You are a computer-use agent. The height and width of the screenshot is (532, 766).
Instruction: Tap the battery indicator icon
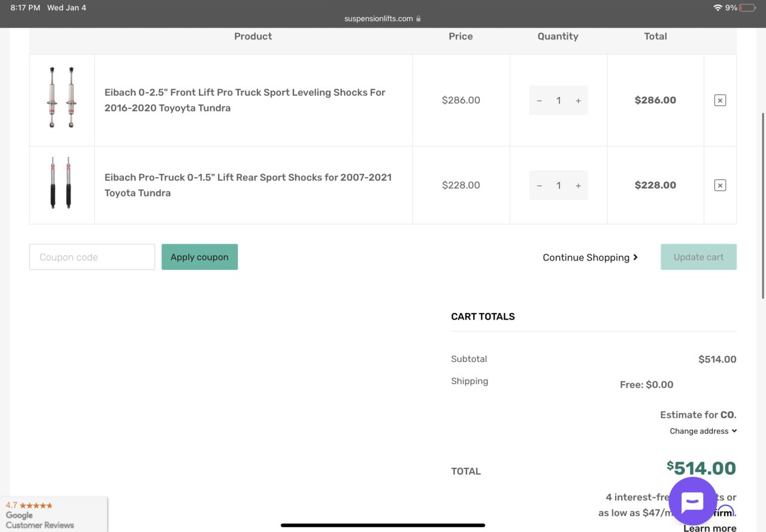[747, 8]
